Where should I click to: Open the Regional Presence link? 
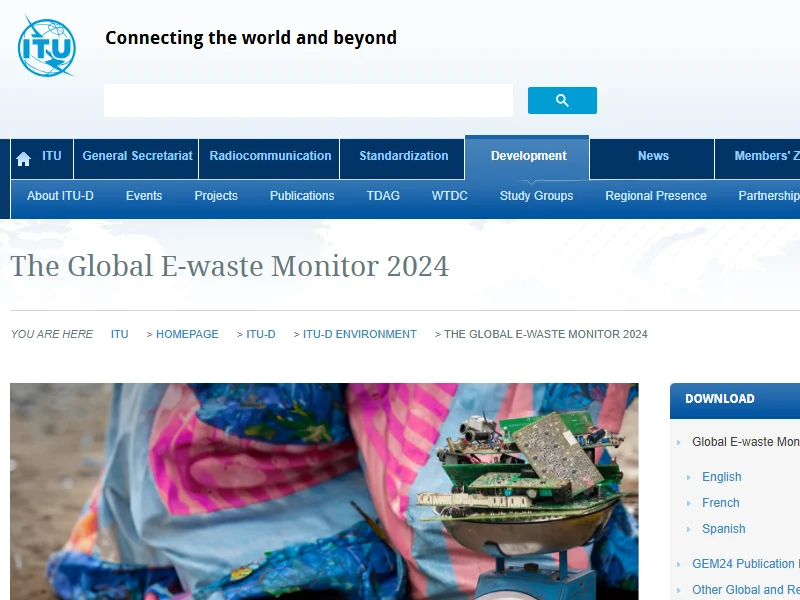[x=655, y=196]
